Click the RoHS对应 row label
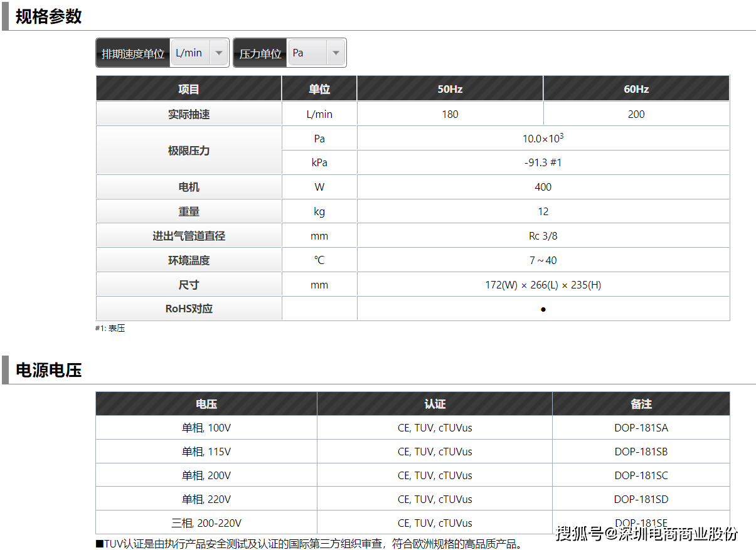Viewport: 756px width, 550px height. coord(189,309)
